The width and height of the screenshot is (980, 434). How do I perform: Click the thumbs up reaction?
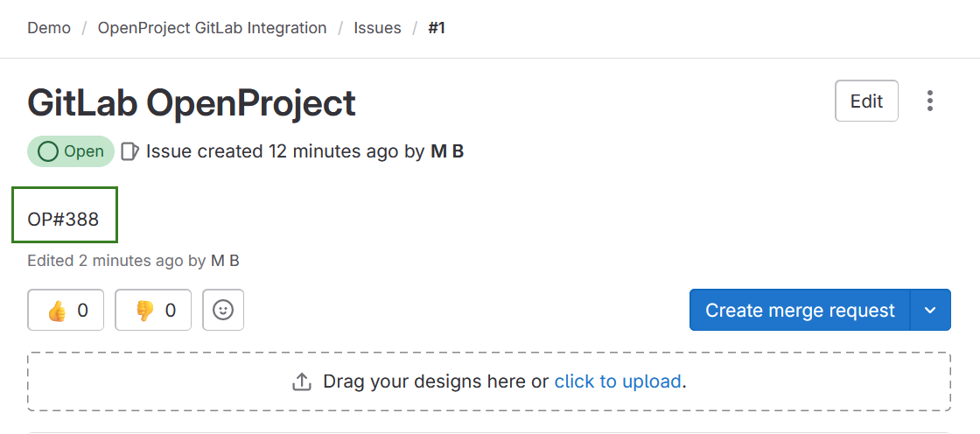(66, 310)
